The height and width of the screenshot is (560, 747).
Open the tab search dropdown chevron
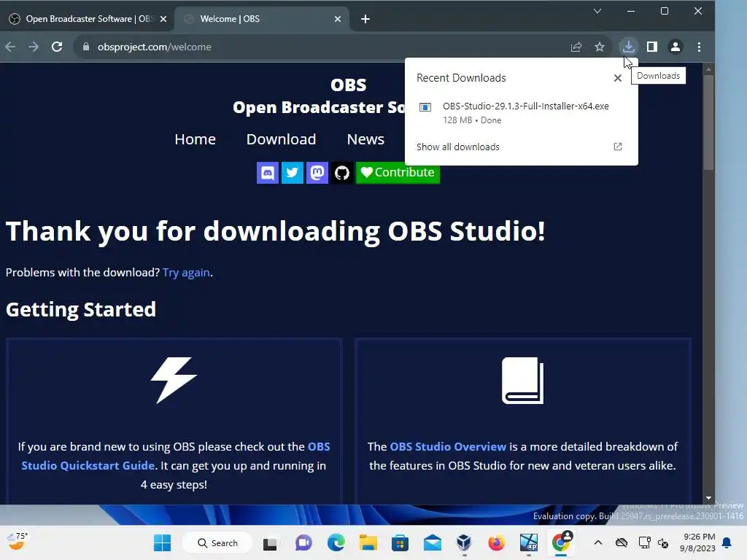597,11
